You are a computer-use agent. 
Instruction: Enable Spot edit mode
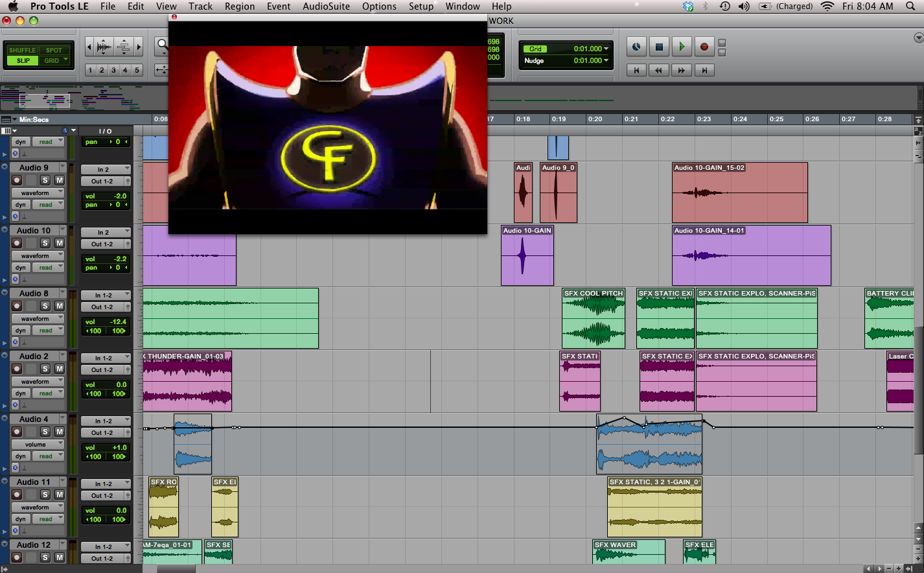(x=54, y=50)
